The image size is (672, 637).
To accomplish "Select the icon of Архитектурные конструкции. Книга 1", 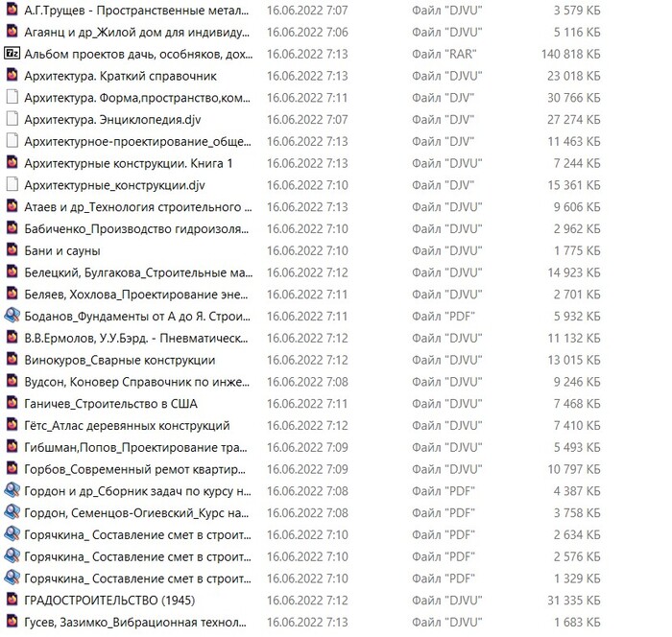I will (12, 162).
